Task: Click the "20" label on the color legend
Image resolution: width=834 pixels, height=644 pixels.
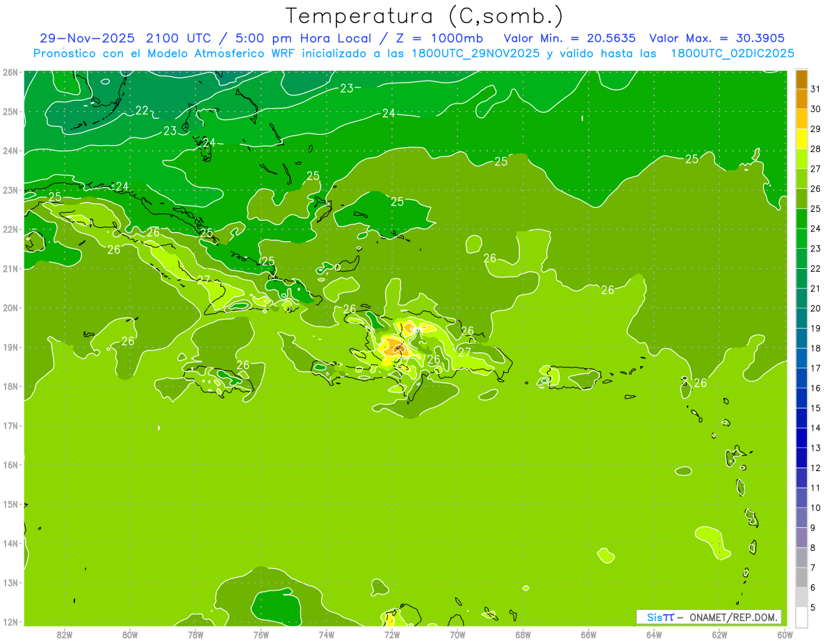Action: 816,308
